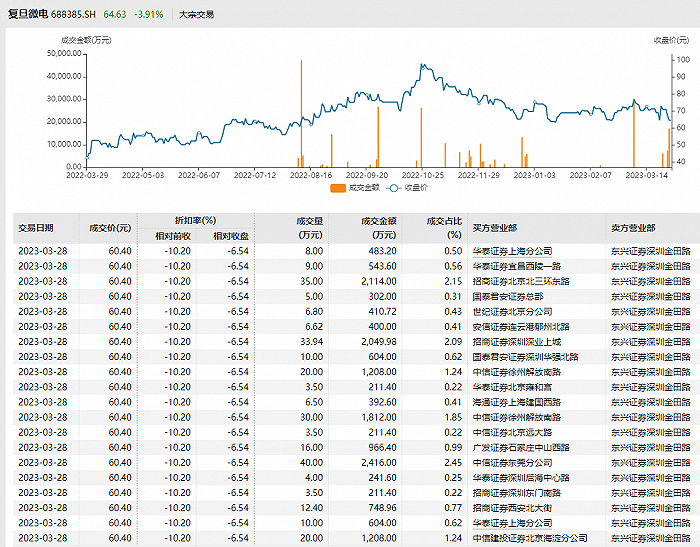
Task: Toggle the 收盘价 line legend marker
Action: (395, 187)
